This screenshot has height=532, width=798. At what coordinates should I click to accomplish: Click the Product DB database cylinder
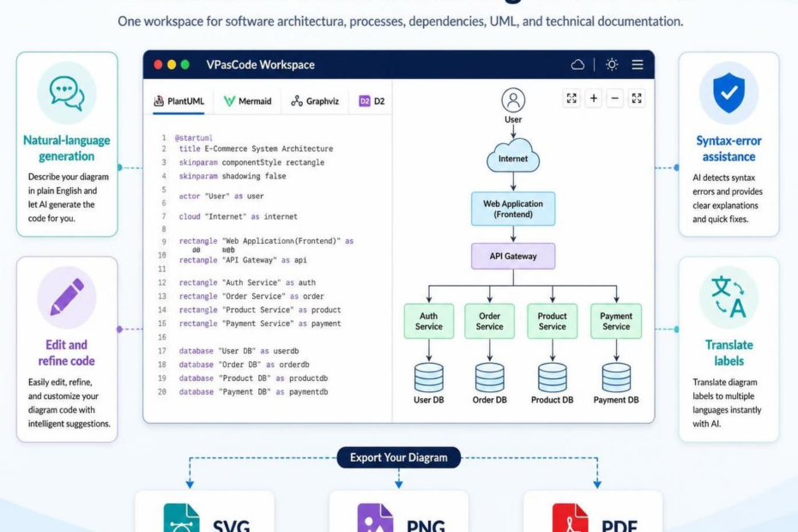coord(553,378)
